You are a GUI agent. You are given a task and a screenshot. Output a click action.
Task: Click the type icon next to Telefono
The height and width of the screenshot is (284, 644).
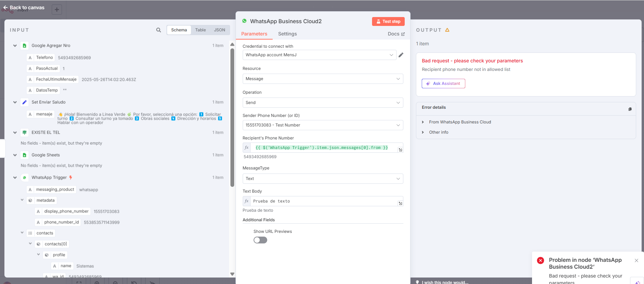pyautogui.click(x=30, y=58)
